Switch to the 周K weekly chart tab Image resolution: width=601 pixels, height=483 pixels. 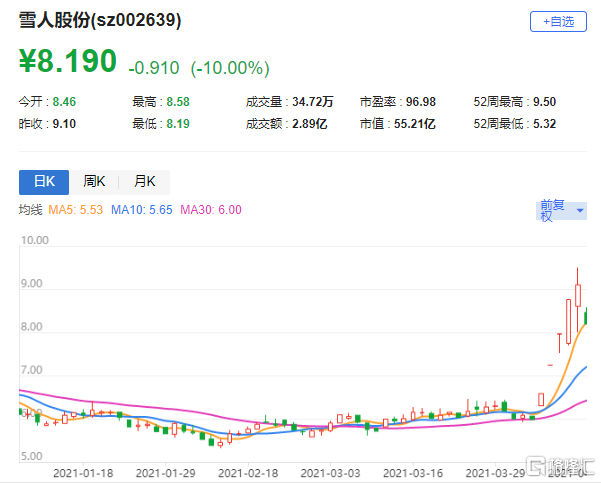(94, 182)
